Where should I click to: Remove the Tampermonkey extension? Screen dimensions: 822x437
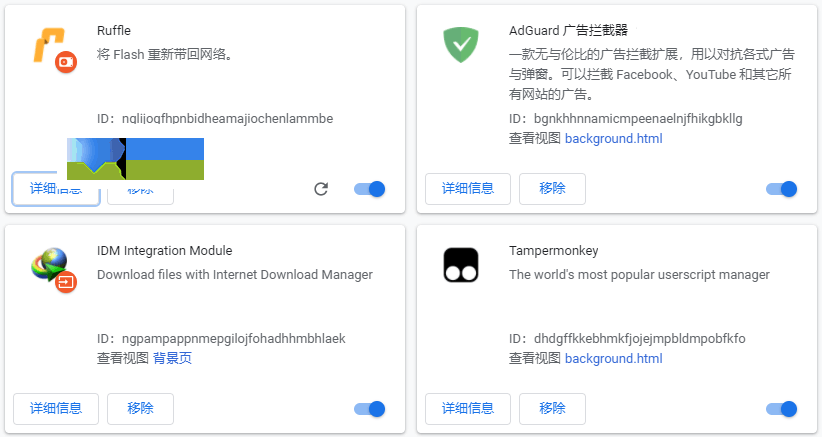tap(552, 409)
